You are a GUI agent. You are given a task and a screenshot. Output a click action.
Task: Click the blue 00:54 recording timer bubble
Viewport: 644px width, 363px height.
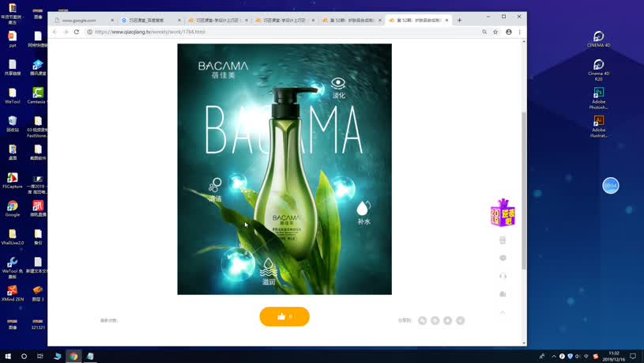[610, 185]
